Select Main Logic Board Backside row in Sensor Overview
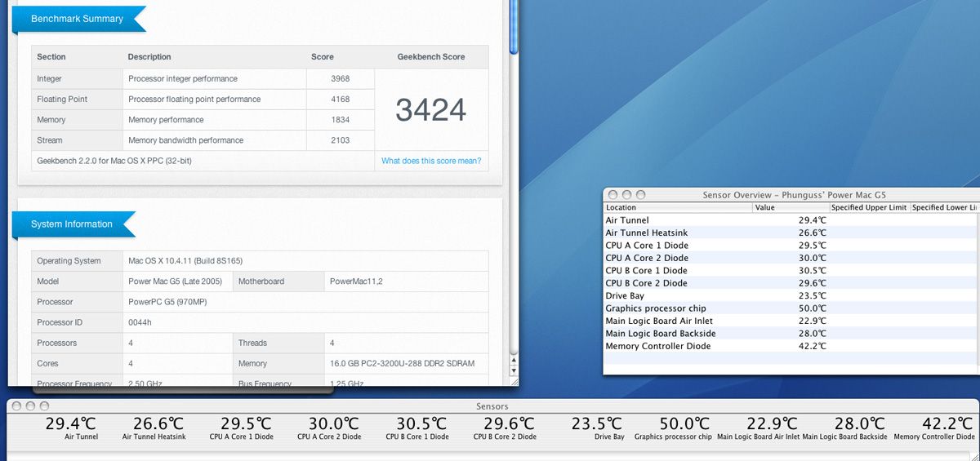The height and width of the screenshot is (461, 980). click(791, 334)
